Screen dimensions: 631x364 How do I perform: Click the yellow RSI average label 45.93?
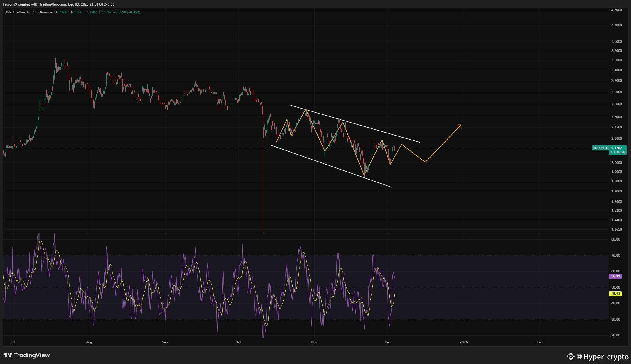[x=615, y=294]
